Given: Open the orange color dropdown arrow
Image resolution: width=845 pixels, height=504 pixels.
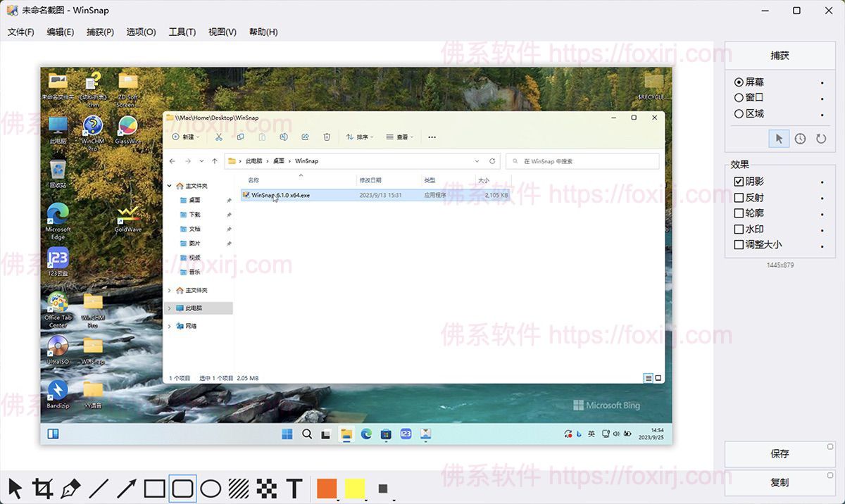Looking at the screenshot, I should click(x=339, y=499).
